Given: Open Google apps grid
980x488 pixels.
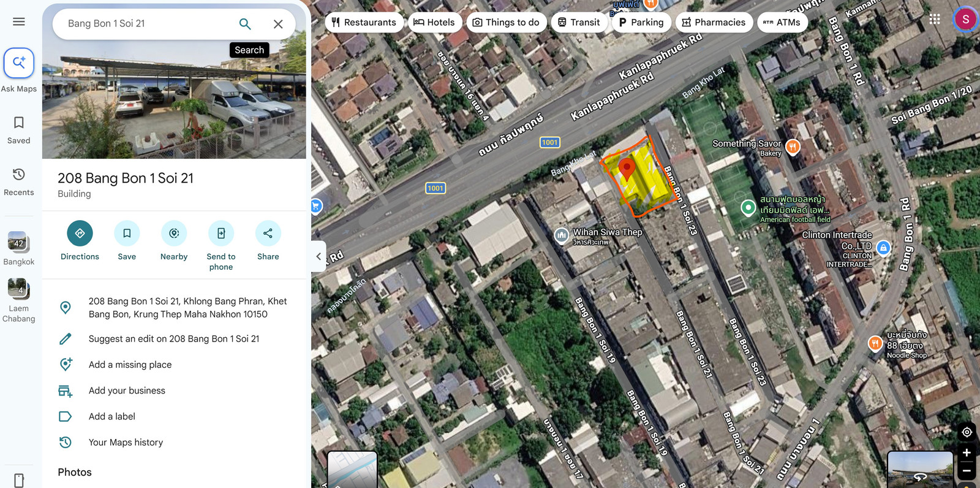Looking at the screenshot, I should click(935, 19).
